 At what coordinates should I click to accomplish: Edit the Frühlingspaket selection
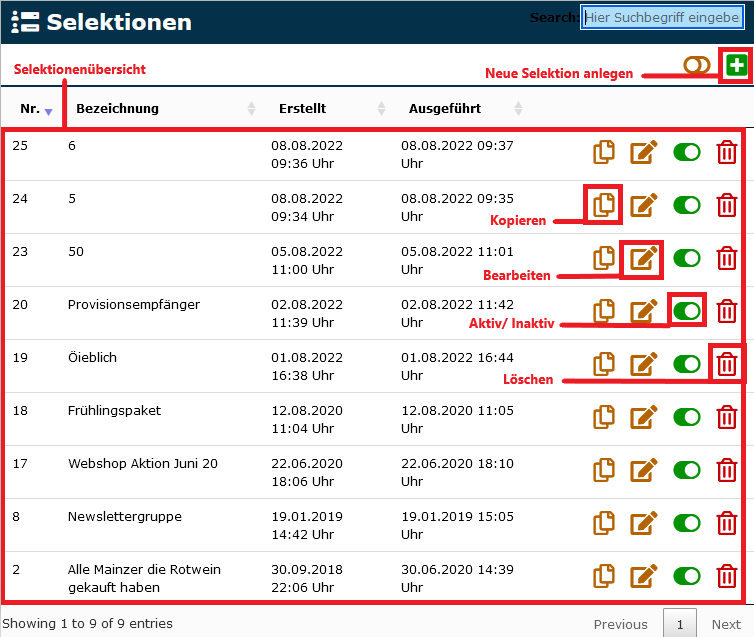[644, 417]
